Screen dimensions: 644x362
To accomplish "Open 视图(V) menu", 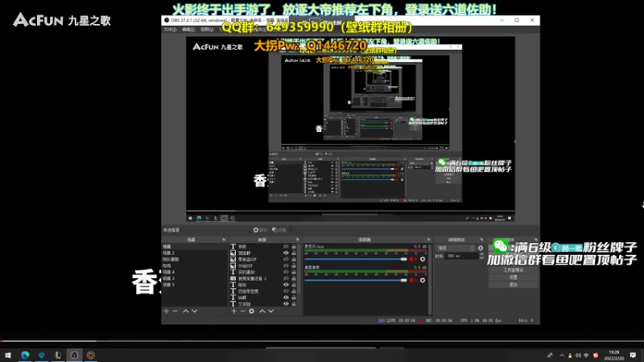I will point(207,30).
